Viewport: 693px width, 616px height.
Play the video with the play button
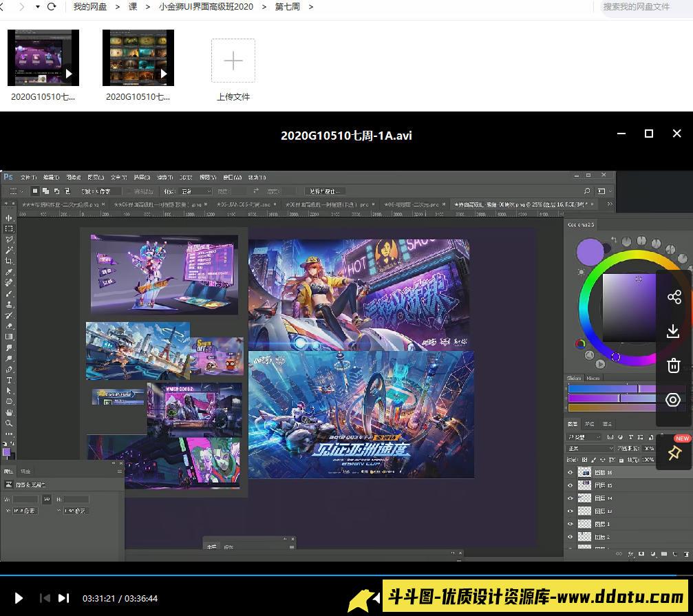point(19,598)
